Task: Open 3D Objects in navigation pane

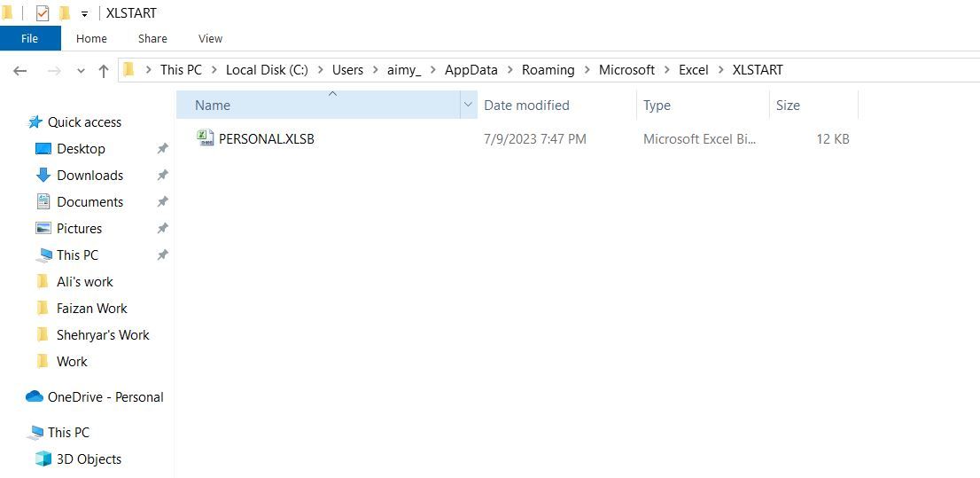Action: tap(89, 459)
